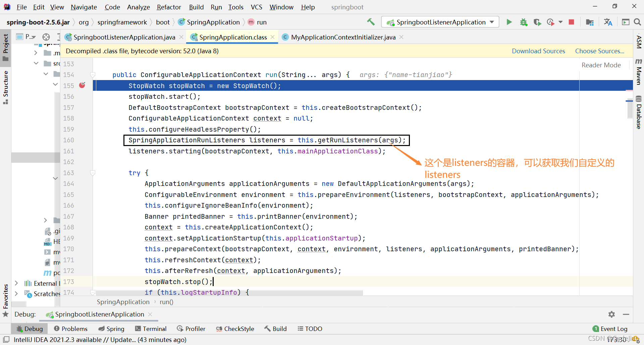This screenshot has width=644, height=345.
Task: Toggle tool window bars icon in status bar
Action: [x=6, y=339]
